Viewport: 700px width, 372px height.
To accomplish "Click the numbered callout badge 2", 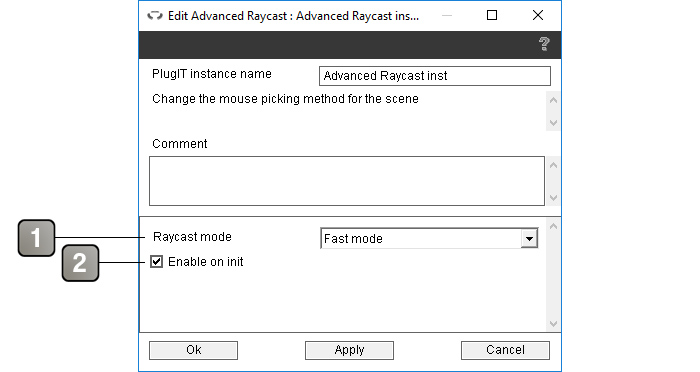I will 80,263.
